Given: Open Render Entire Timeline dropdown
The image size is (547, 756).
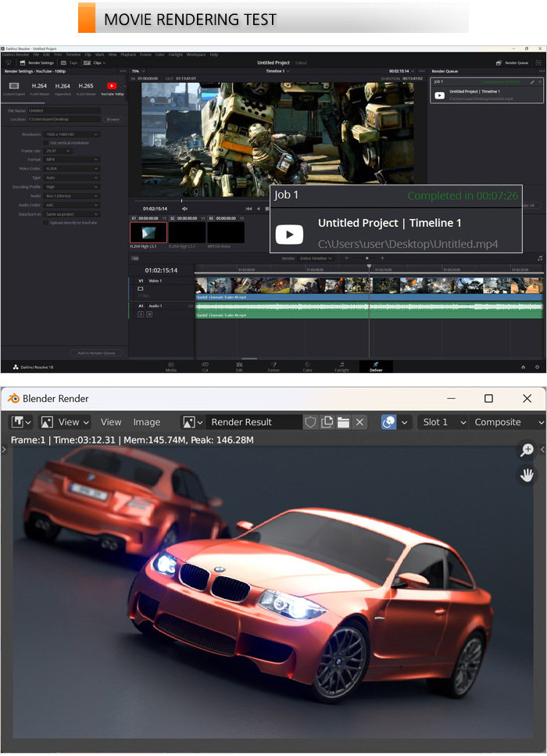Looking at the screenshot, I should point(316,259).
